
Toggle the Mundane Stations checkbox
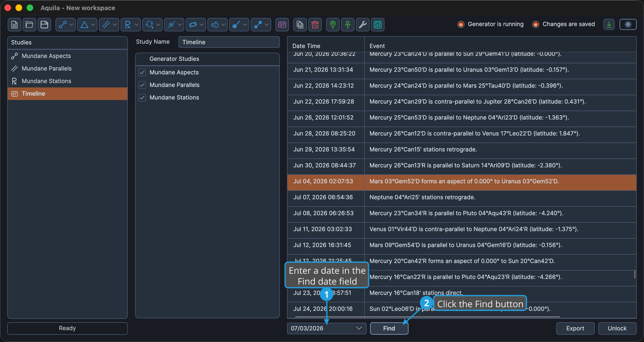tap(142, 98)
